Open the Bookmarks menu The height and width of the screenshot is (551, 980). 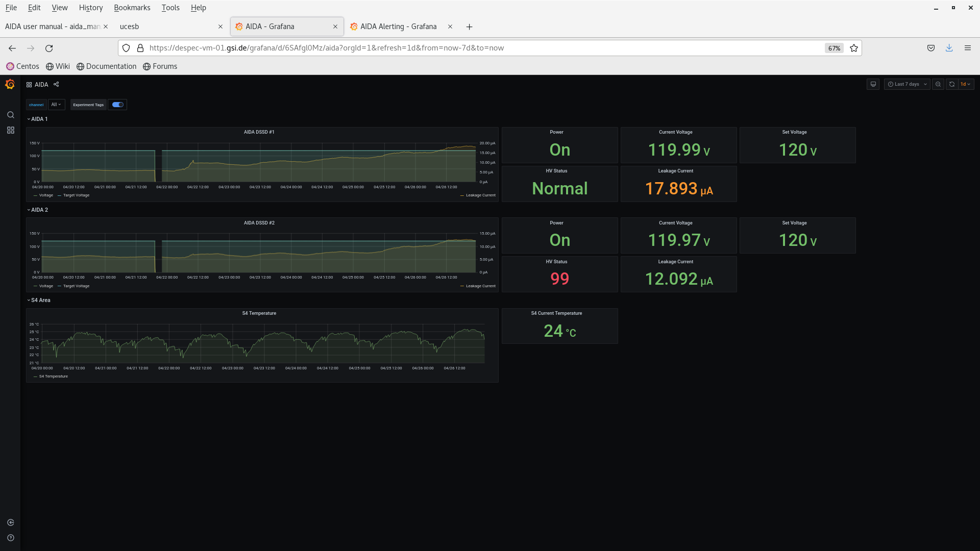point(132,8)
